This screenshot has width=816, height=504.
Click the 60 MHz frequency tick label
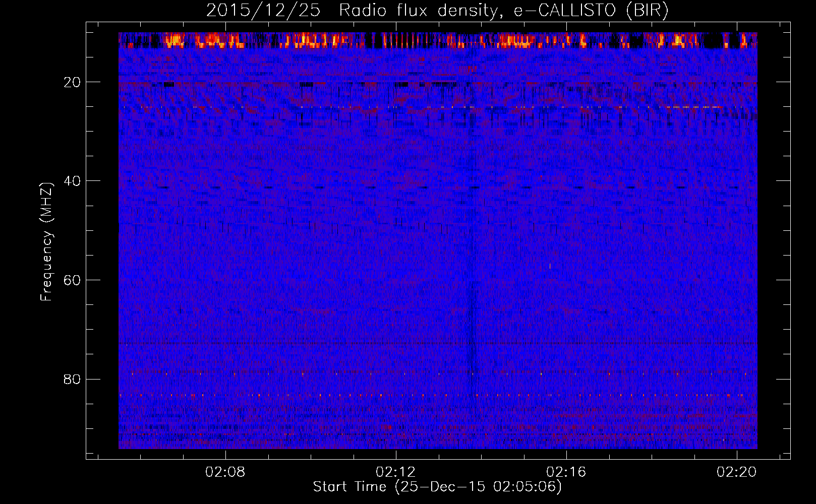tap(73, 280)
